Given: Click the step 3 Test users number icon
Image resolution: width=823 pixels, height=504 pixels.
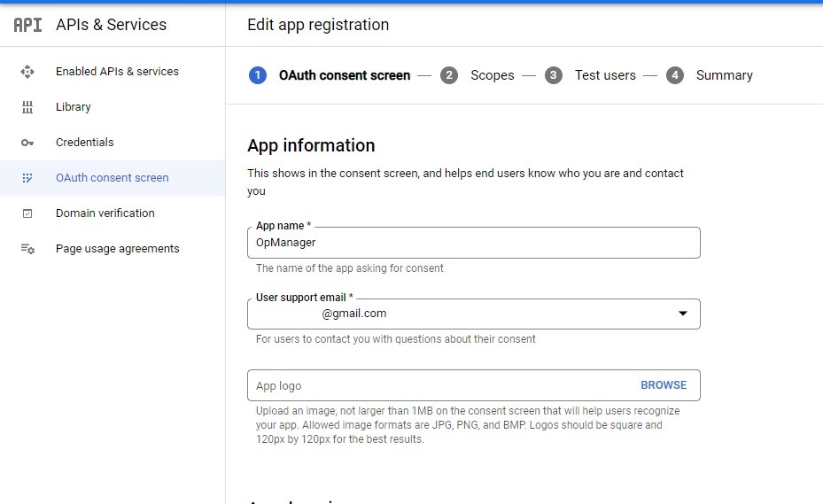Looking at the screenshot, I should (x=554, y=75).
